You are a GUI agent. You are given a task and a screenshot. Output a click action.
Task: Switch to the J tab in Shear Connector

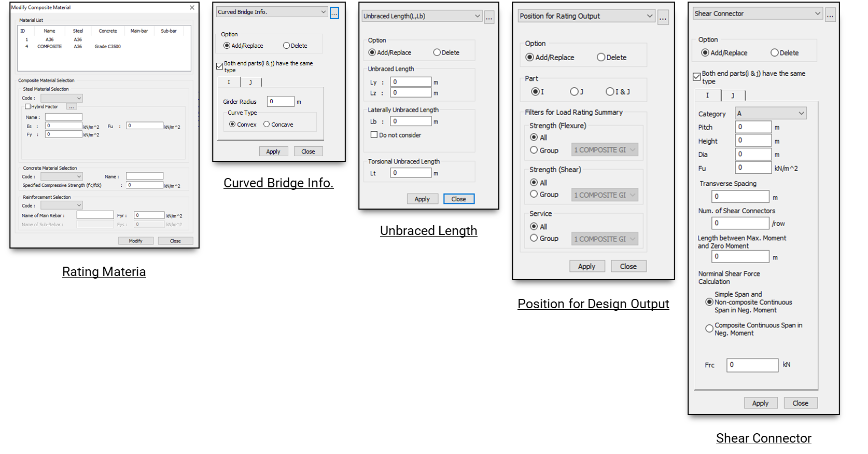click(733, 95)
